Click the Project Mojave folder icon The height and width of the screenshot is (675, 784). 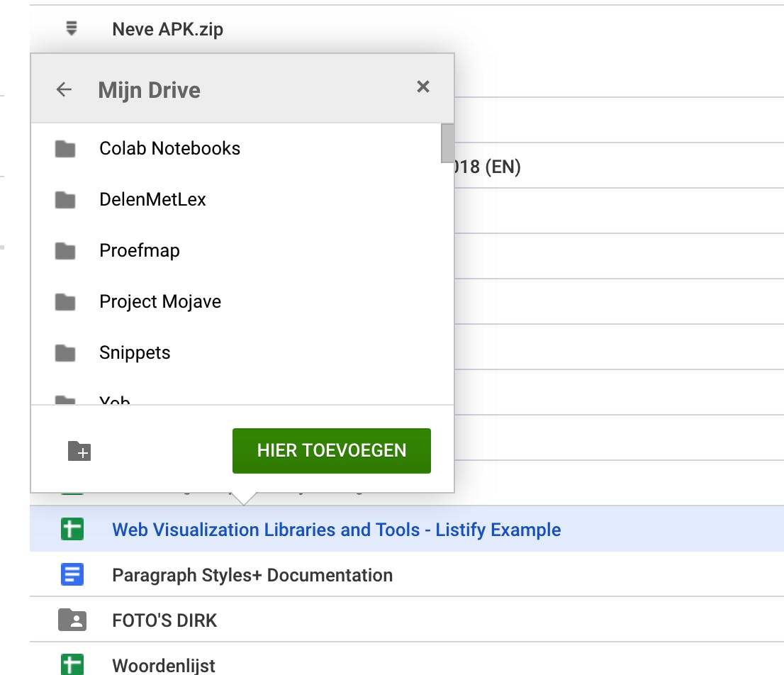[65, 302]
